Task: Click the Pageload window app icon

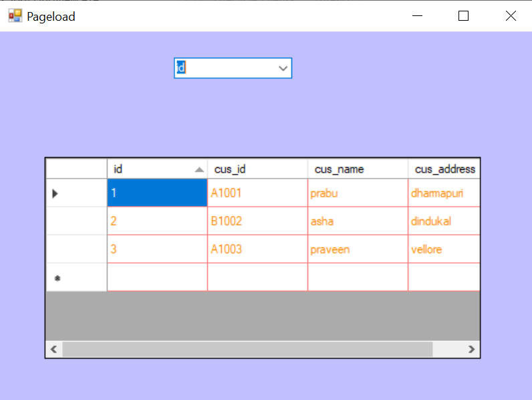Action: (x=15, y=16)
